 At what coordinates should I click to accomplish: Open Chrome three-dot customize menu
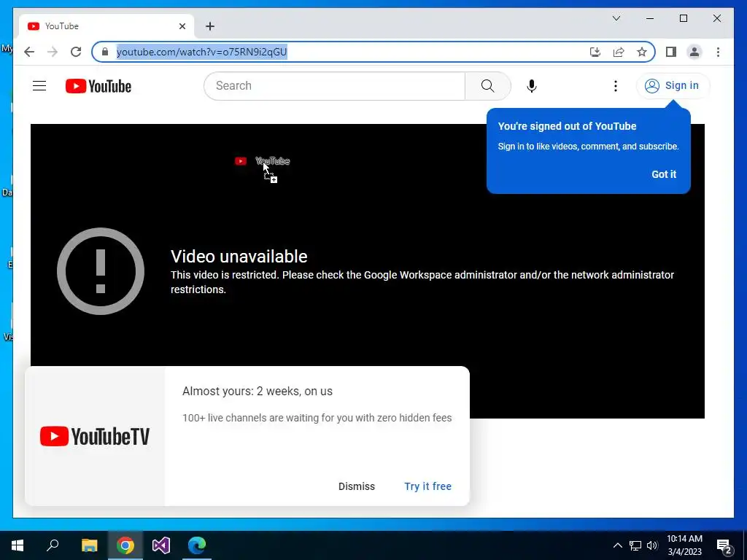(x=718, y=52)
